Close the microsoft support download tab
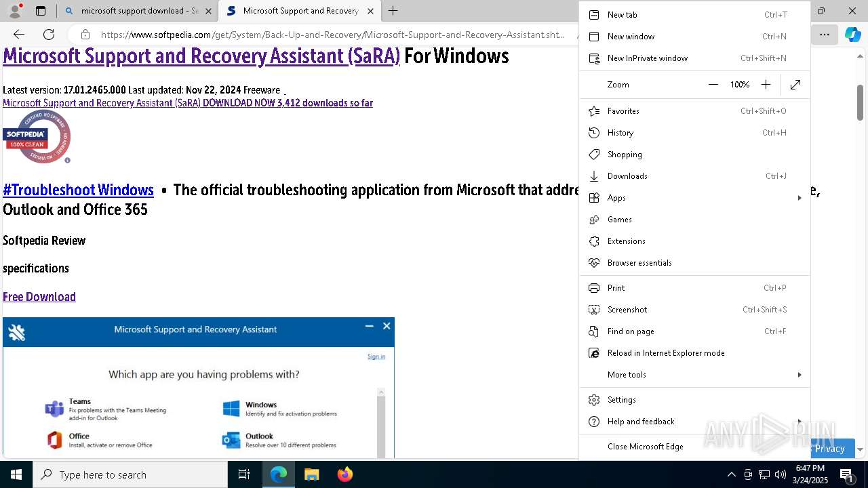868x488 pixels. point(208,11)
